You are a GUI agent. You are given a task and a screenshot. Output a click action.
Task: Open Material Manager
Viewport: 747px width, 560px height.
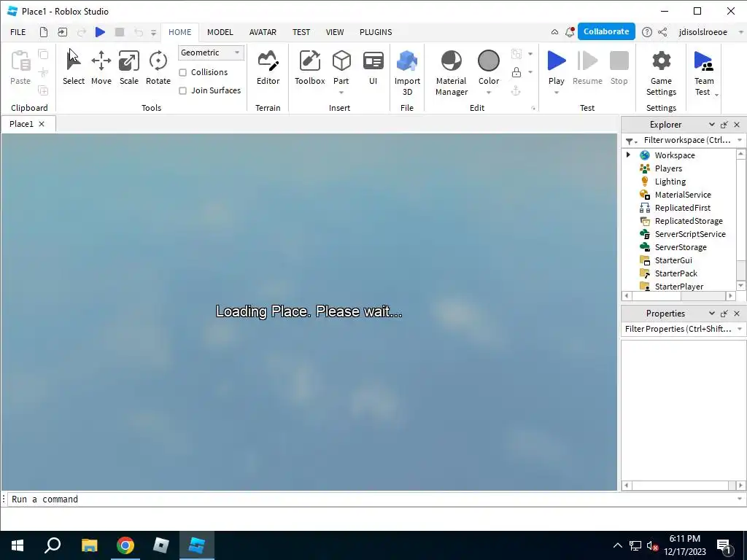pyautogui.click(x=451, y=73)
